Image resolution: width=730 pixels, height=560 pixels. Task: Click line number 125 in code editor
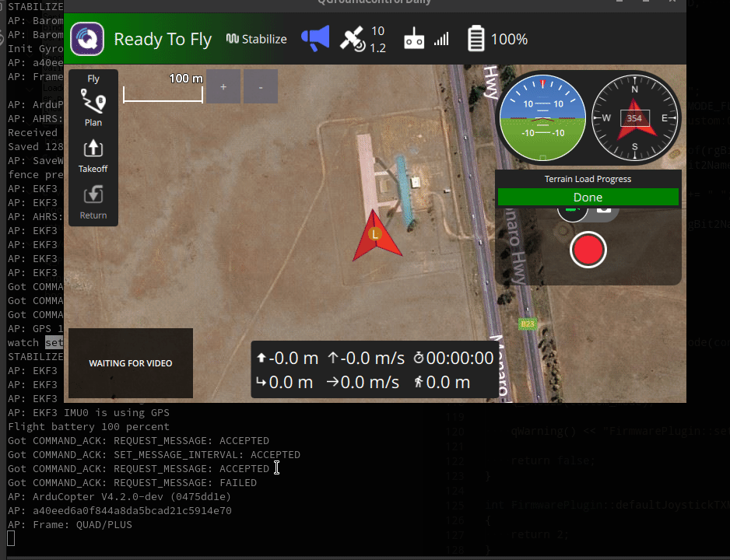455,505
